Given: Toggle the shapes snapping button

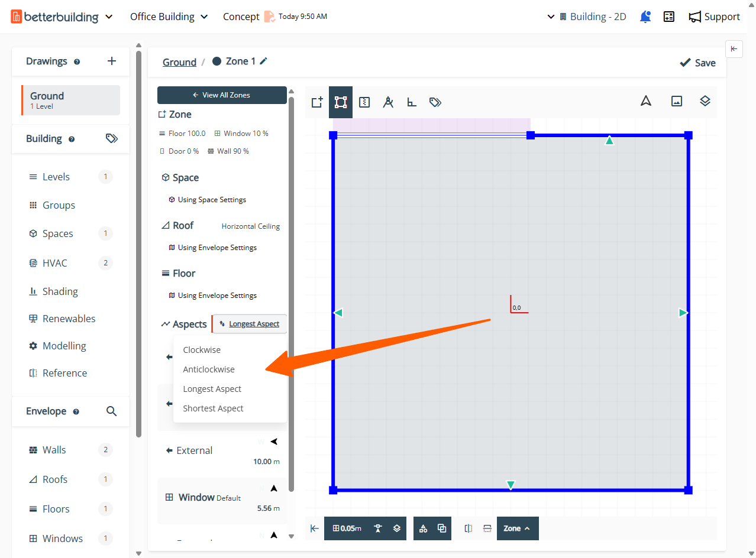Looking at the screenshot, I should [423, 528].
